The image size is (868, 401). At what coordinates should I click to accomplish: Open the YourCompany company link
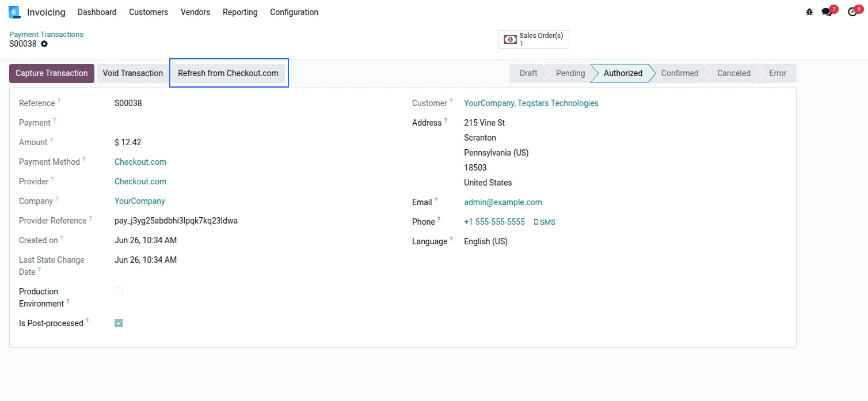(x=140, y=201)
